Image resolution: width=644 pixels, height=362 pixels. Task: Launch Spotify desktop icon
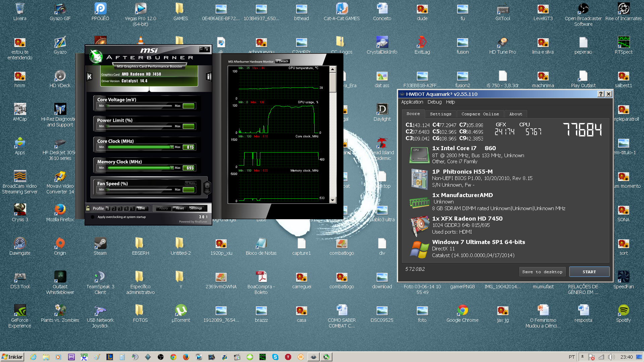624,313
